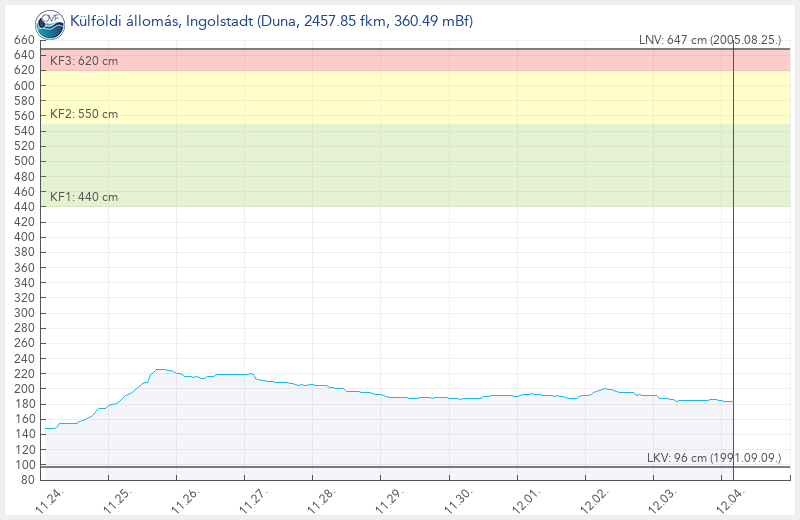Screen dimensions: 800x520
Task: Click the 12.04. date tick label
Action: point(732,497)
